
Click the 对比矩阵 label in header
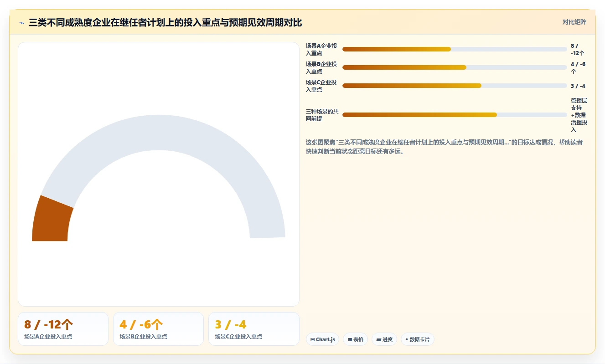click(574, 22)
